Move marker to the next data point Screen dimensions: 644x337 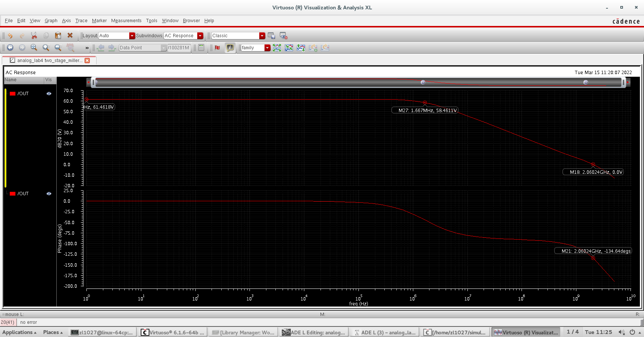tap(112, 48)
